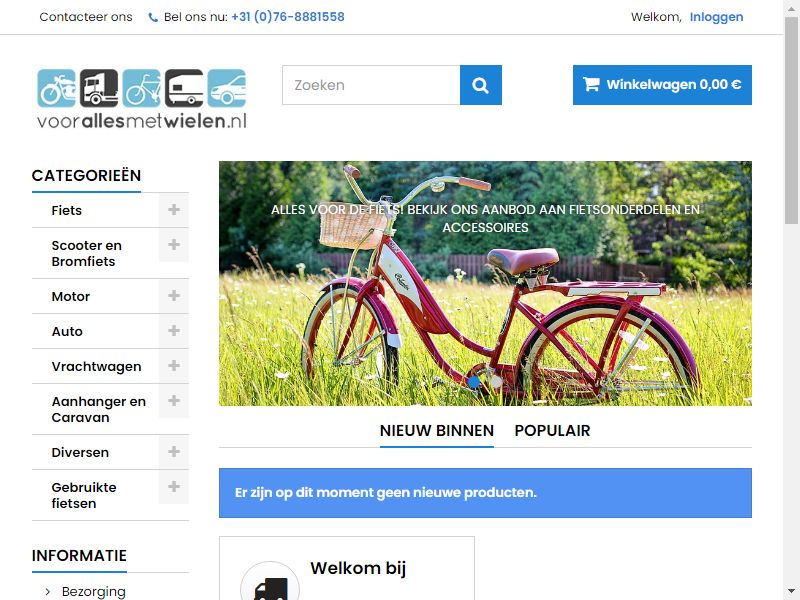Image resolution: width=800 pixels, height=600 pixels.
Task: Click the scrollbar down arrow
Action: [791, 592]
